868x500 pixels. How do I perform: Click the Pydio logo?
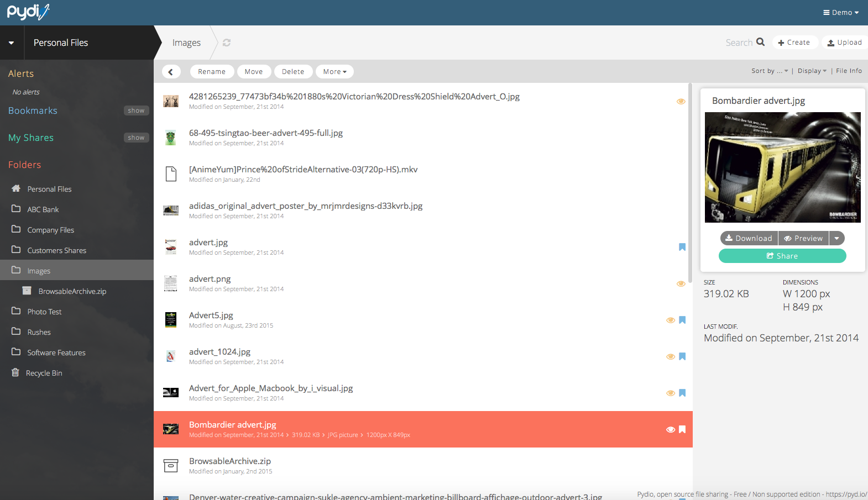tap(28, 12)
